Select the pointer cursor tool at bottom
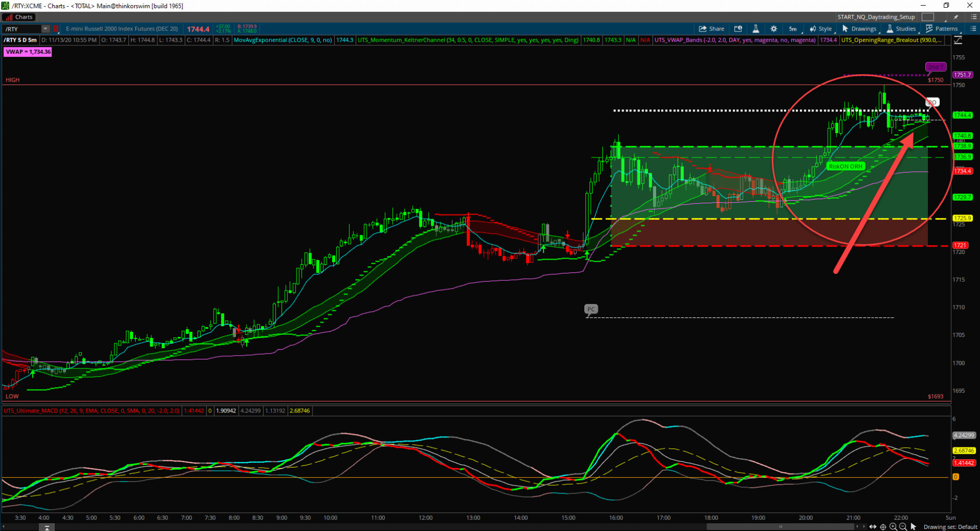This screenshot has height=531, width=980. tap(913, 527)
